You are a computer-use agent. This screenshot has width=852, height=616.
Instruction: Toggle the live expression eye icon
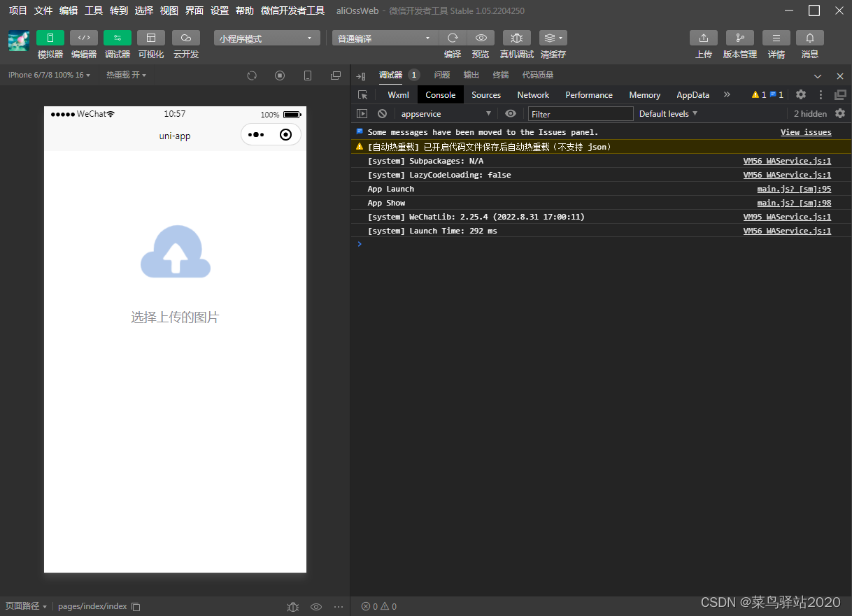(511, 113)
